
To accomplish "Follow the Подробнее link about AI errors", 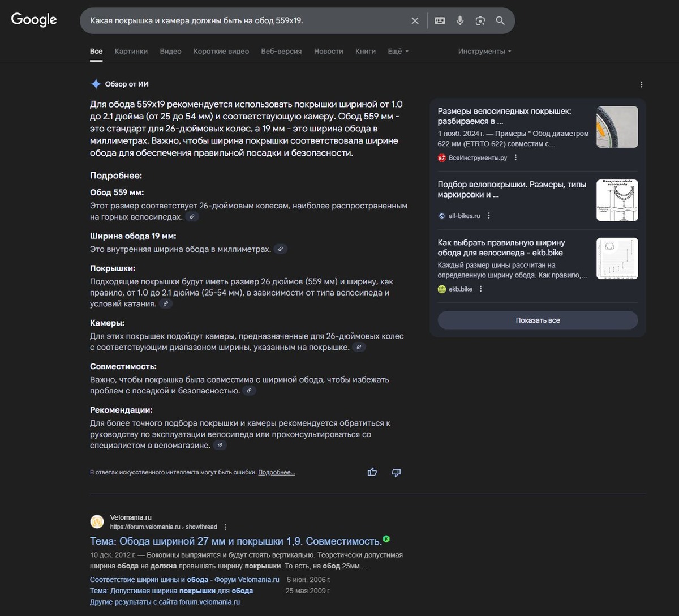I will [276, 472].
